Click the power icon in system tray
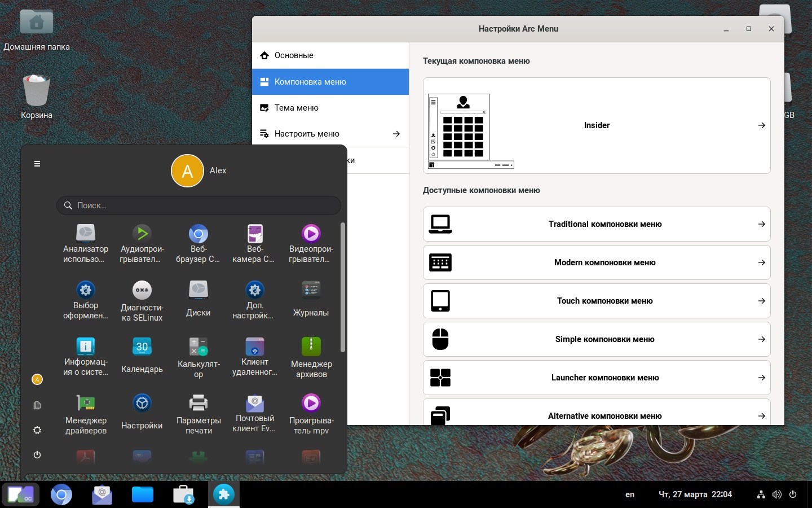Viewport: 812px width, 508px height. coord(793,494)
